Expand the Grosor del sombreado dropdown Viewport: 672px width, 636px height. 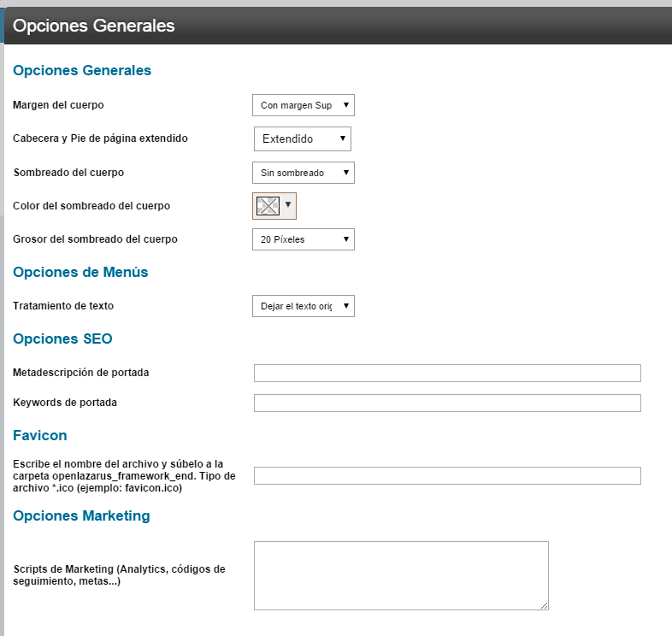(x=303, y=239)
